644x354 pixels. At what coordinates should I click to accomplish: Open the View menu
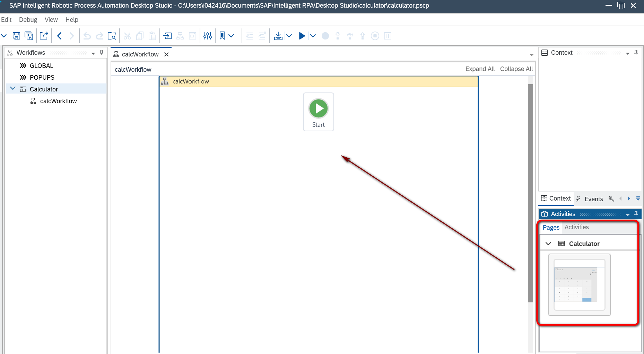click(51, 20)
